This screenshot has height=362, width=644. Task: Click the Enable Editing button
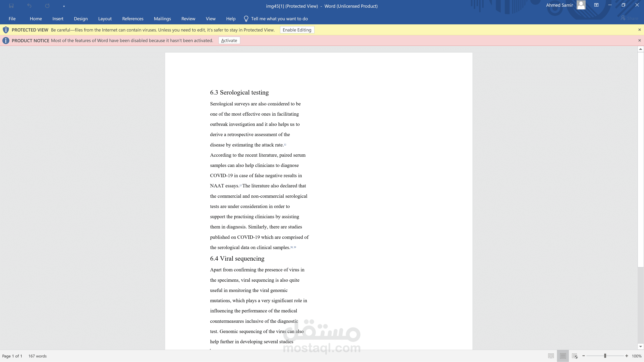[x=297, y=30]
